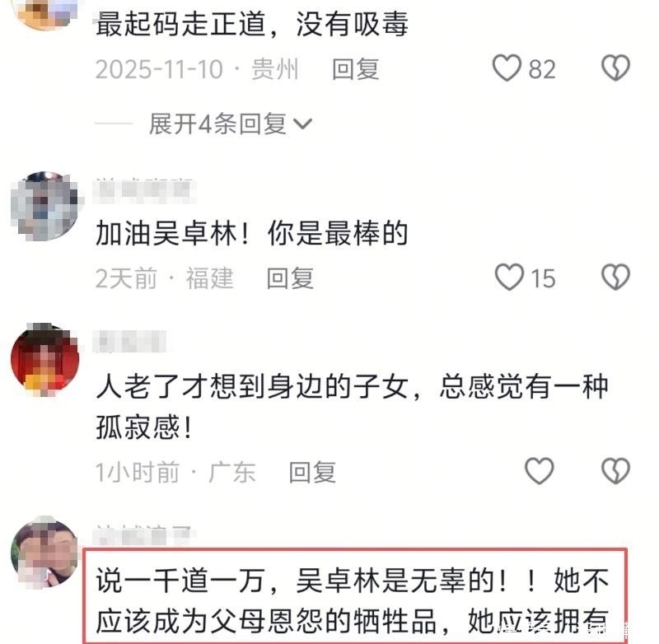Select the 最起码走正道 comment text
The height and width of the screenshot is (644, 659).
click(x=252, y=24)
